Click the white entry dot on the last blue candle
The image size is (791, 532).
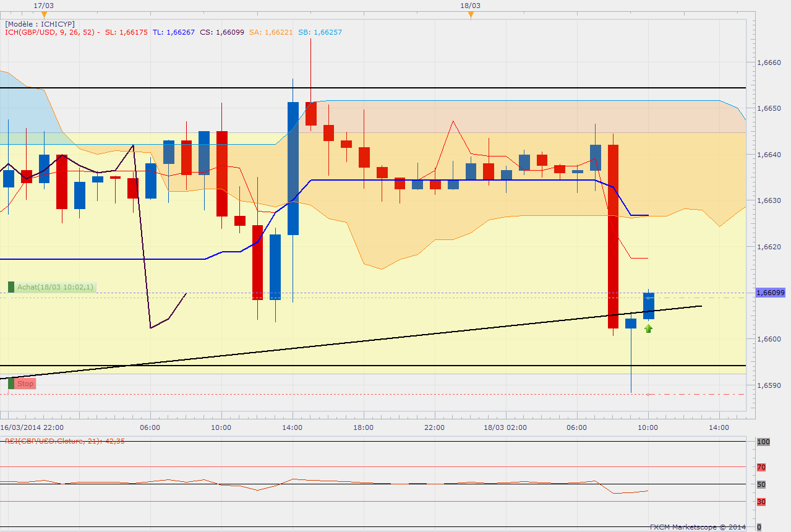(648, 298)
